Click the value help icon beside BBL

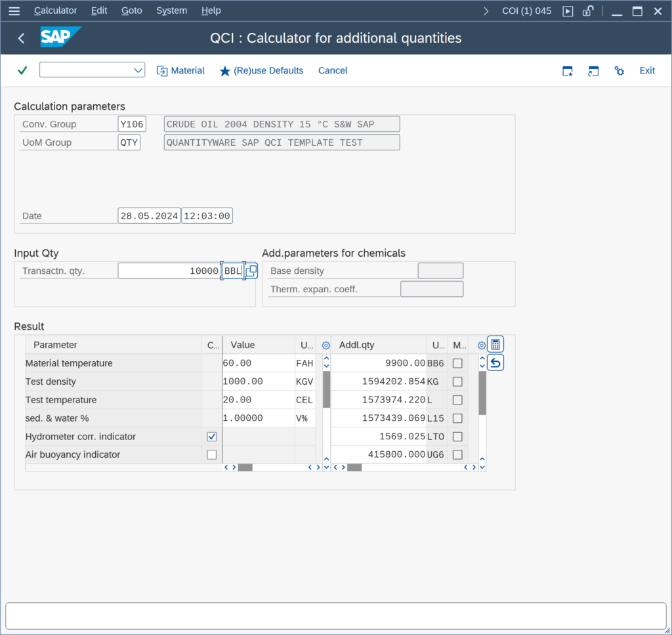point(251,271)
